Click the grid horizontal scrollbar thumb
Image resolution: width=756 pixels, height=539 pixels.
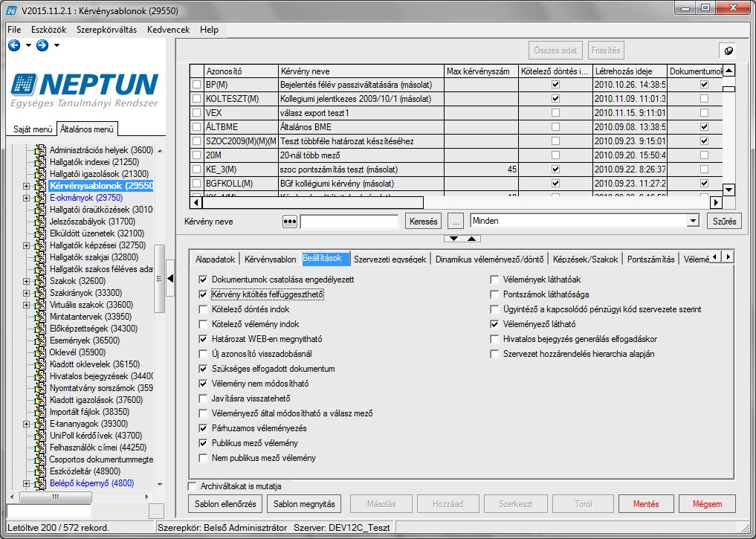click(312, 202)
